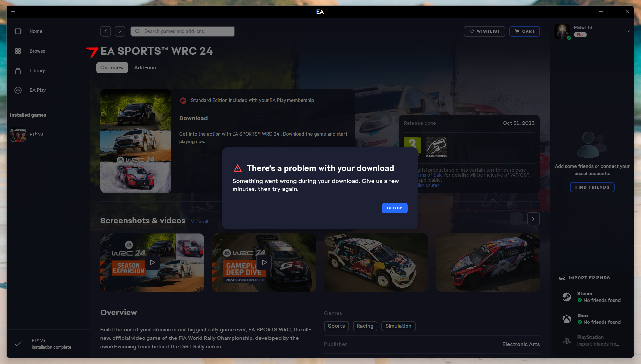Open the Library sidebar icon
This screenshot has height=364, width=641.
(x=18, y=71)
